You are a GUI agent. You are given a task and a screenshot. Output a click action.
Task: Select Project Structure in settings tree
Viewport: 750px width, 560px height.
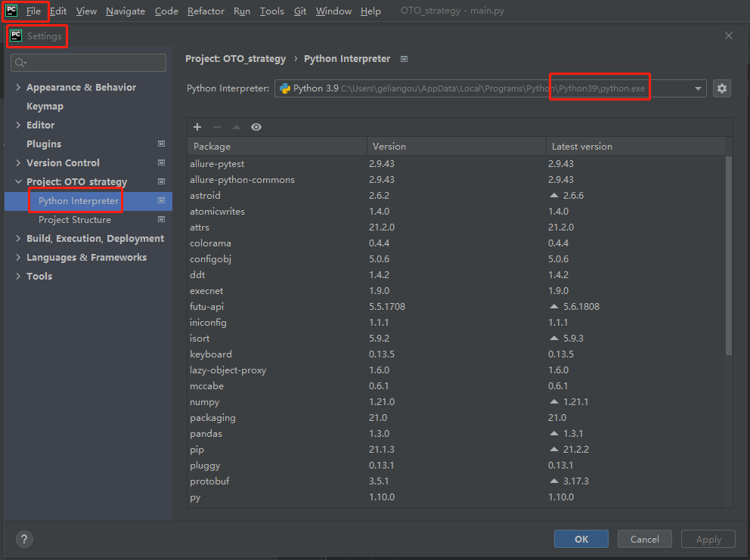click(75, 220)
